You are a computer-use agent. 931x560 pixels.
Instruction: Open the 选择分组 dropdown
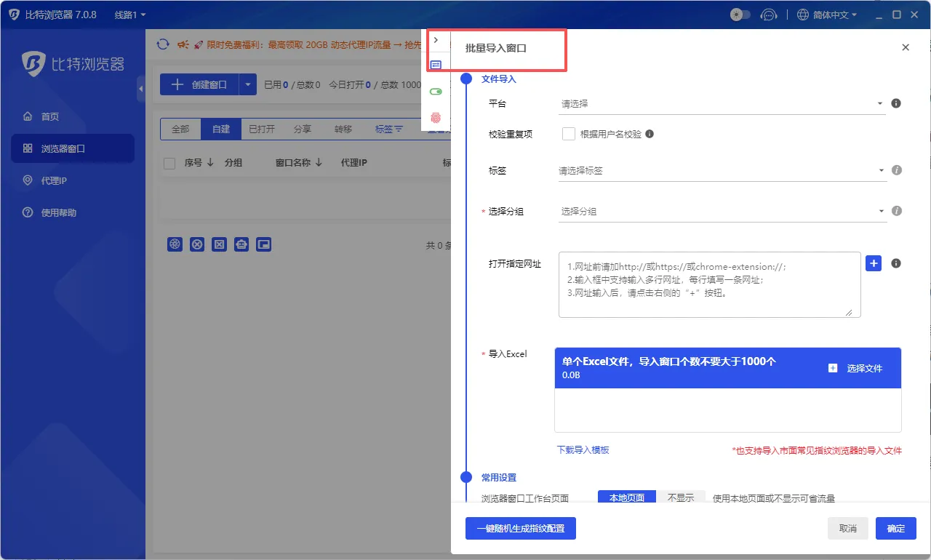(x=720, y=211)
